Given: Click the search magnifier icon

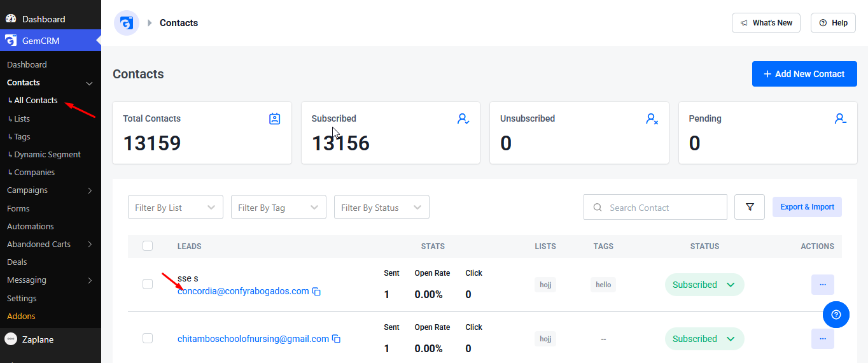Looking at the screenshot, I should 598,208.
